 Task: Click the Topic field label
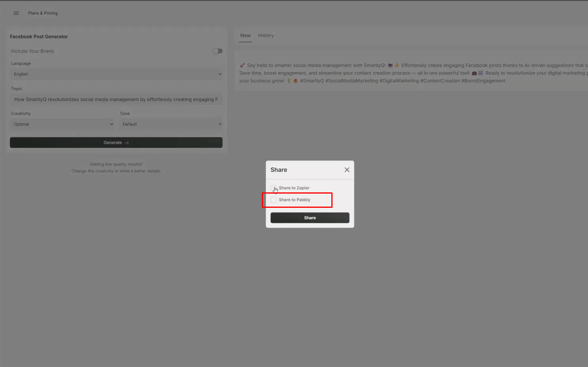(17, 89)
